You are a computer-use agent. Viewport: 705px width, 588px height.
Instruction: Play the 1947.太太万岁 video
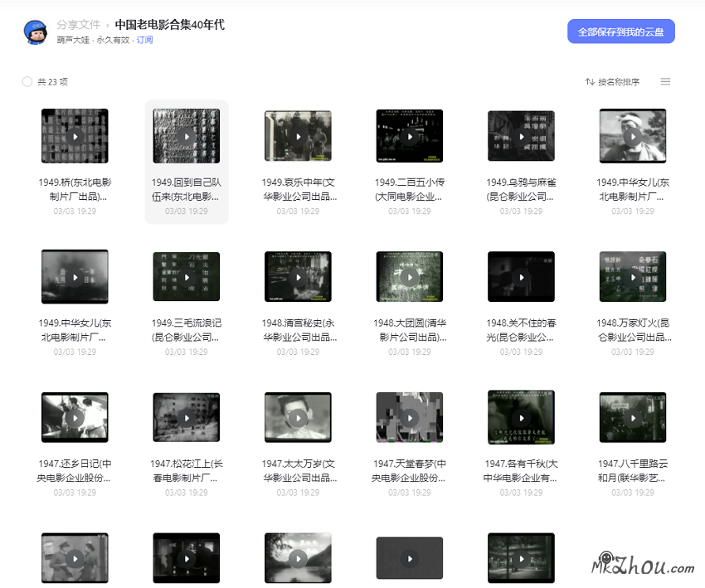(298, 416)
